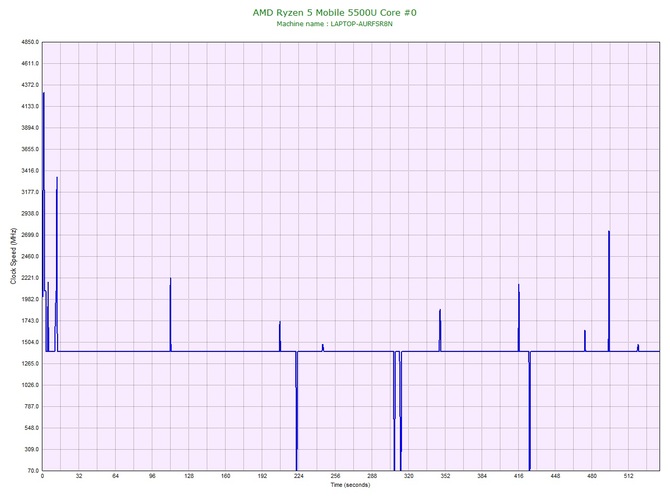
Task: Select the 4850.0 y-axis value
Action: (30, 42)
